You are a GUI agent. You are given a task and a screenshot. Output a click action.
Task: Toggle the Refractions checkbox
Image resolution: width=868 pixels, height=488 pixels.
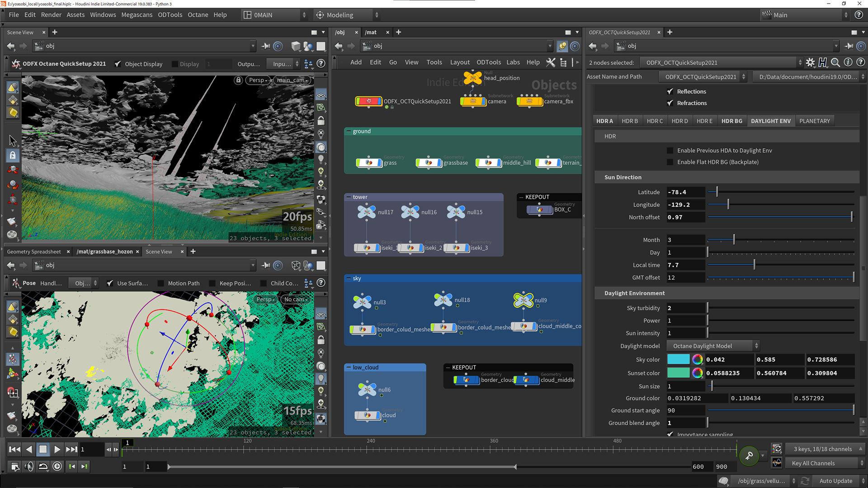click(x=670, y=103)
